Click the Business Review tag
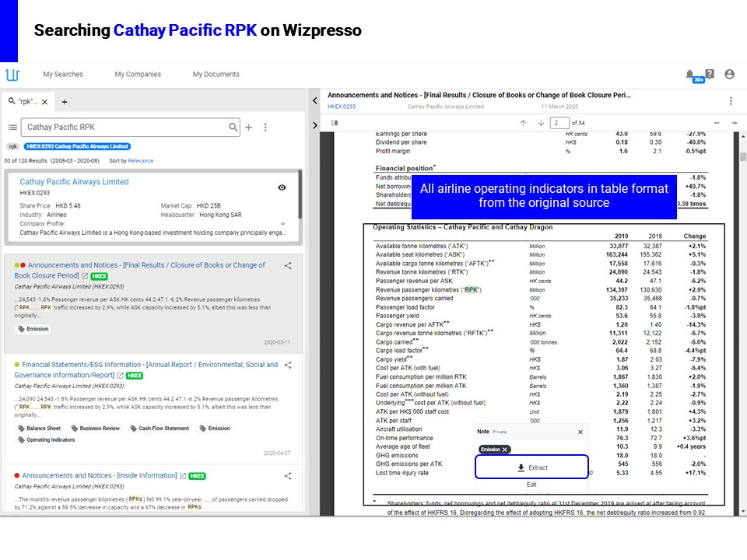 pyautogui.click(x=95, y=429)
